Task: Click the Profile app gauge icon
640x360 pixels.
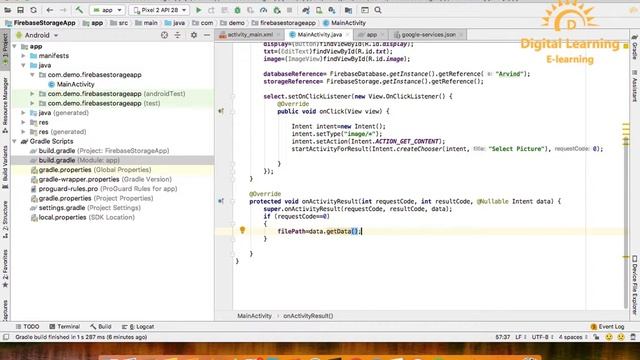Action: click(x=264, y=10)
